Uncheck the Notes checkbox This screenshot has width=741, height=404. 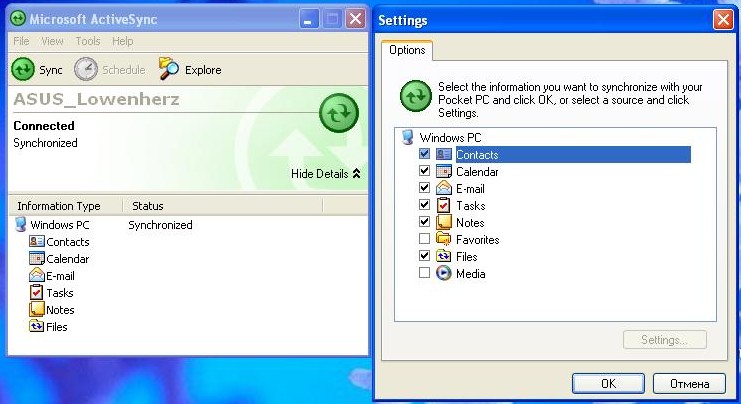pyautogui.click(x=424, y=222)
